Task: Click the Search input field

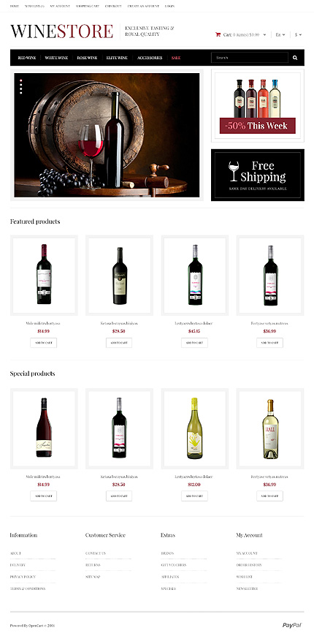Action: [250, 58]
